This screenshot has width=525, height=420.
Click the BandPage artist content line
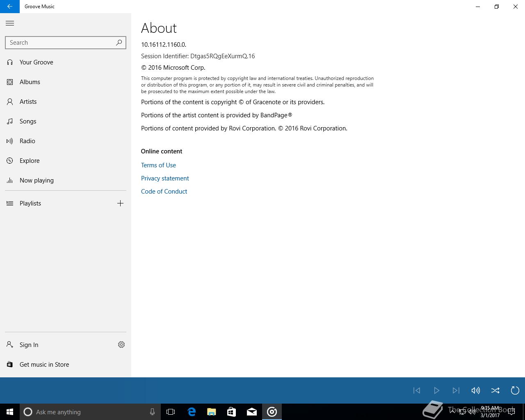217,115
